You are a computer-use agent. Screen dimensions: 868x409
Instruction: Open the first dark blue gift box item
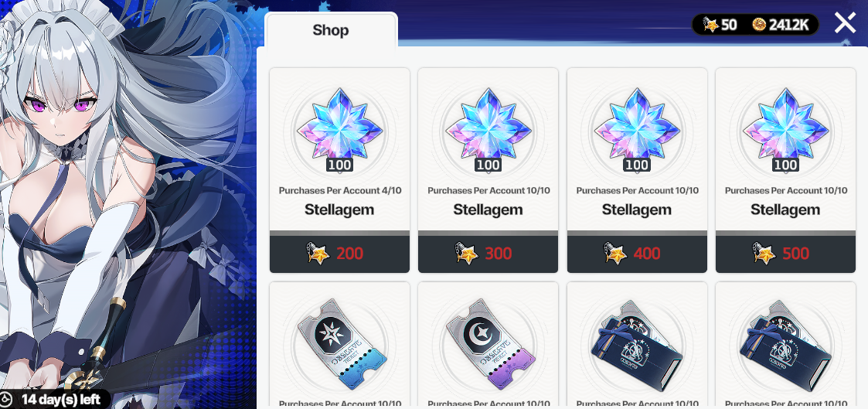click(x=637, y=344)
